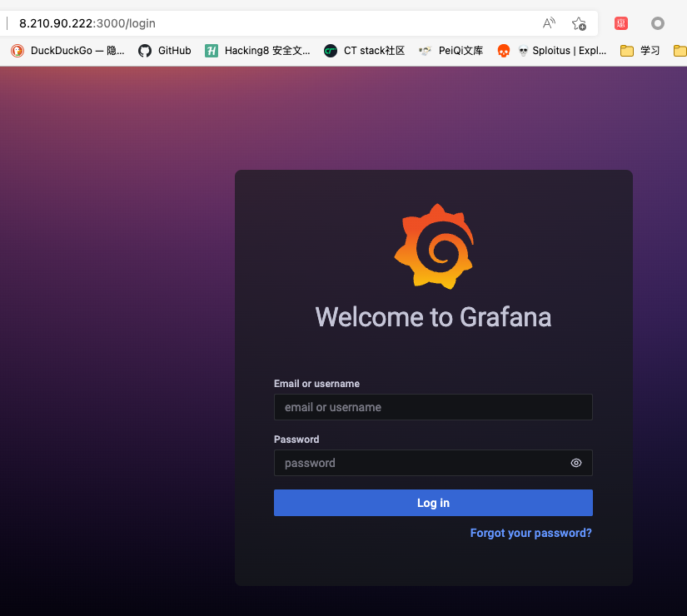
Task: Click the gray circle extension icon
Action: pos(657,23)
